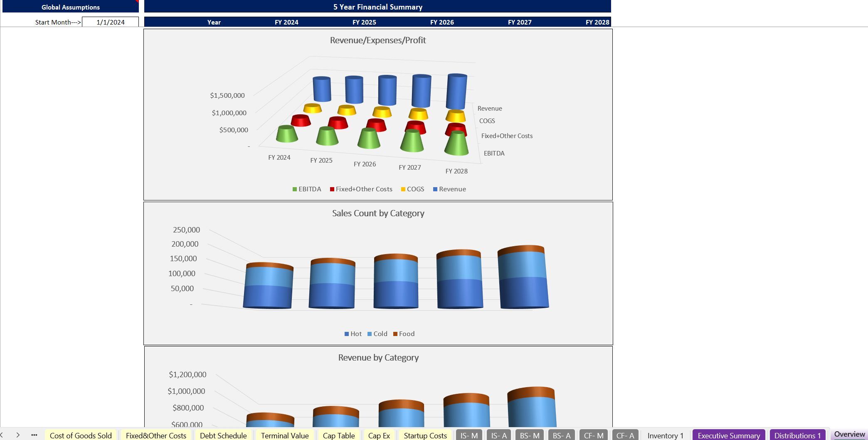Open the Executive Summary tab

coord(729,435)
